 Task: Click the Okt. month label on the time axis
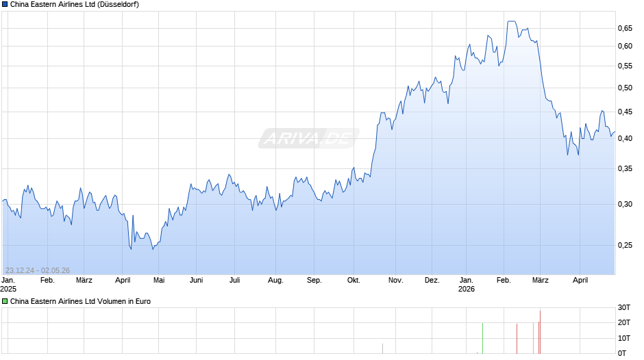click(354, 281)
